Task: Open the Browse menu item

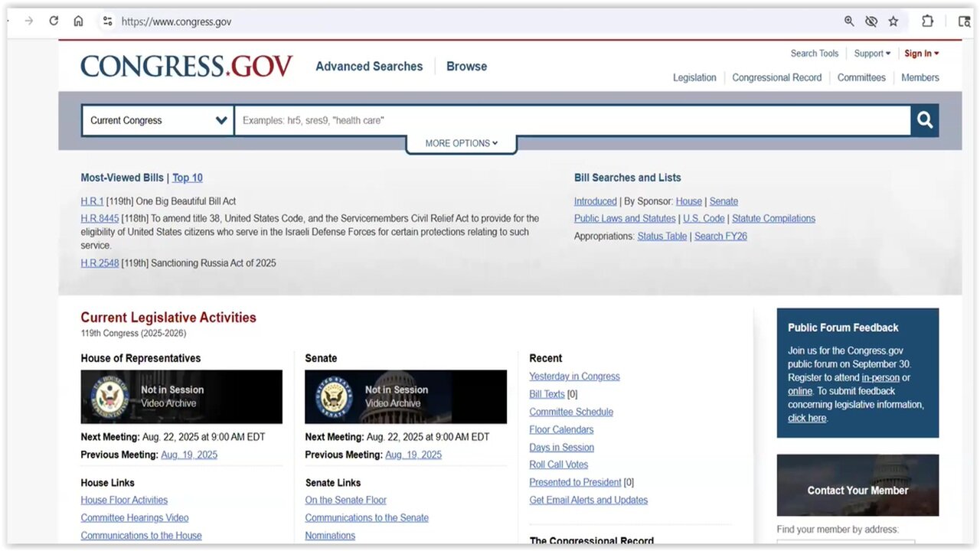Action: coord(466,67)
